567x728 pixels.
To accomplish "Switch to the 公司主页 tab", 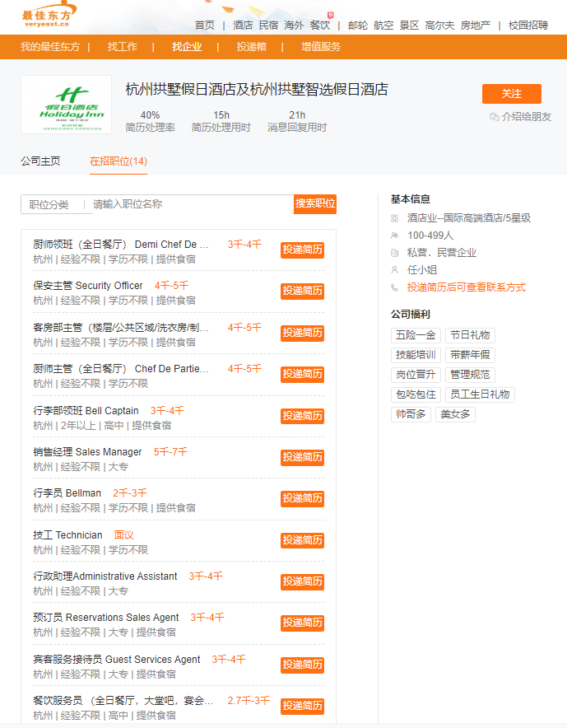I will click(40, 161).
